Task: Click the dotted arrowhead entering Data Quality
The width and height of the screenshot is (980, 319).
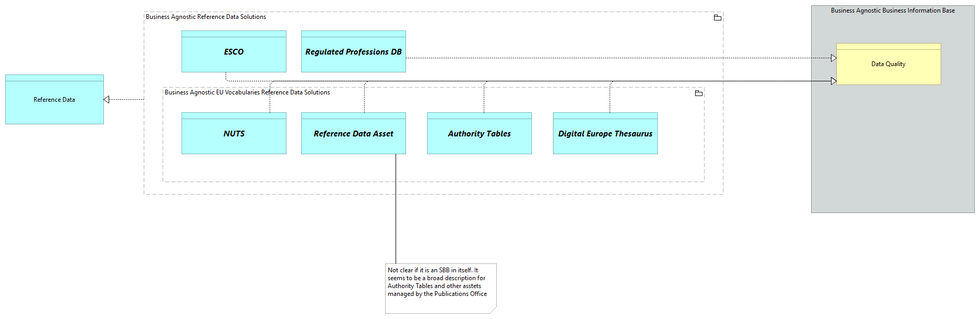Action: 834,58
